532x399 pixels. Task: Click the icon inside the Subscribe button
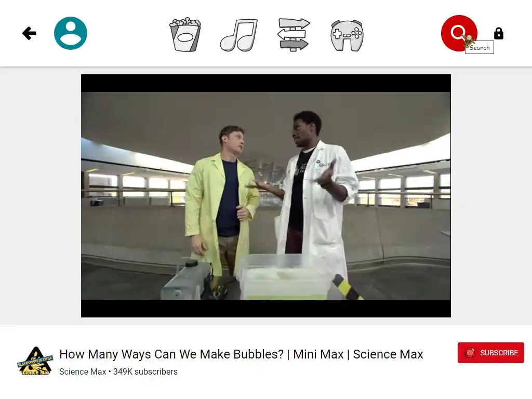click(470, 353)
